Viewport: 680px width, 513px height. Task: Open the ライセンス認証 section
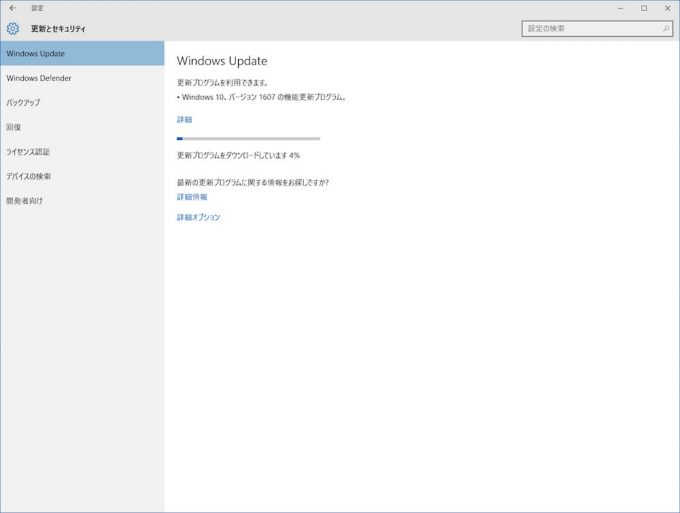point(82,152)
